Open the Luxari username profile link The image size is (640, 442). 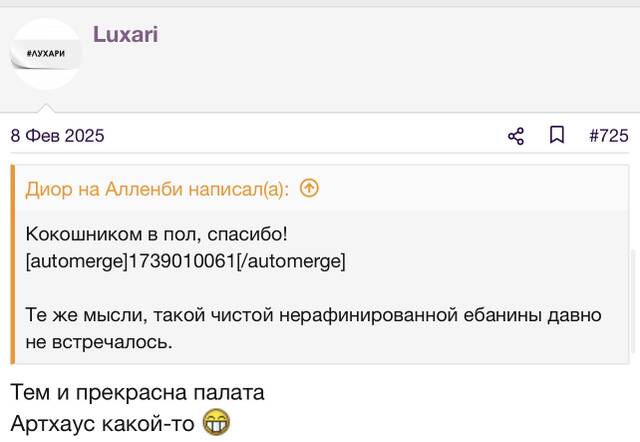[x=125, y=34]
